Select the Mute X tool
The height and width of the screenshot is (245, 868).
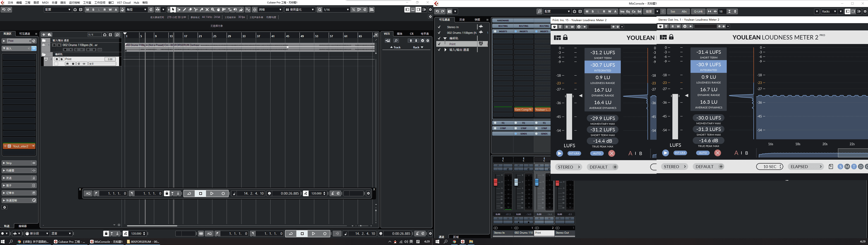coord(207,10)
